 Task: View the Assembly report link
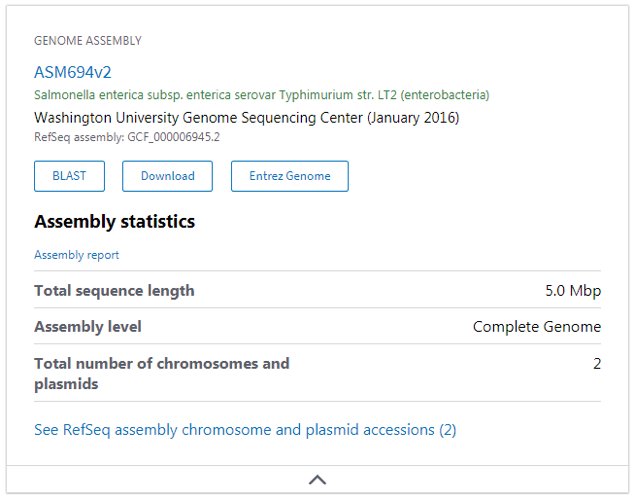click(x=76, y=255)
